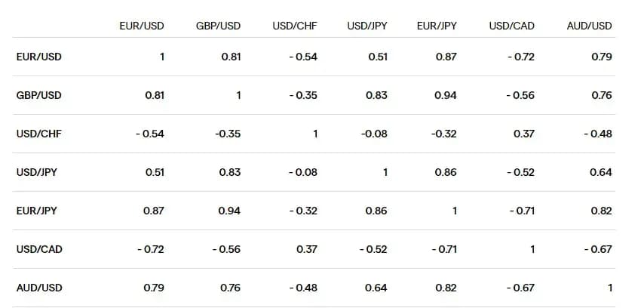Click the EUR/USD row label
This screenshot has width=644, height=308.
pos(39,57)
